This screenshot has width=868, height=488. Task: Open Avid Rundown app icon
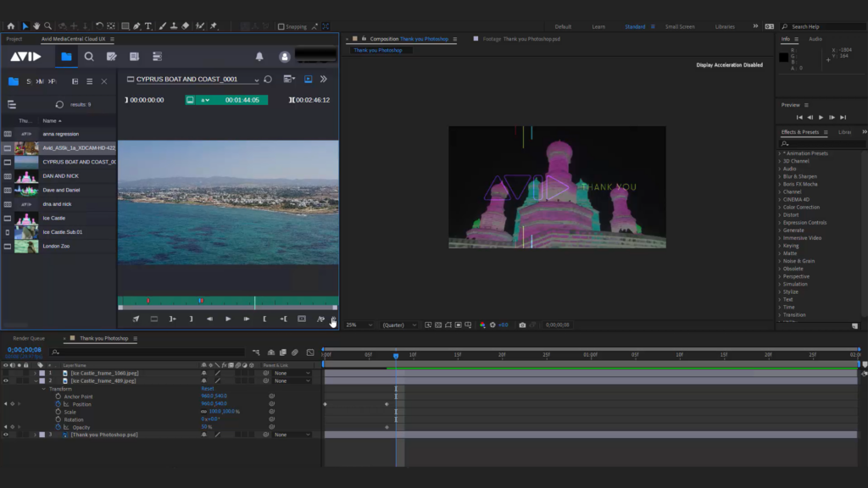click(x=134, y=57)
